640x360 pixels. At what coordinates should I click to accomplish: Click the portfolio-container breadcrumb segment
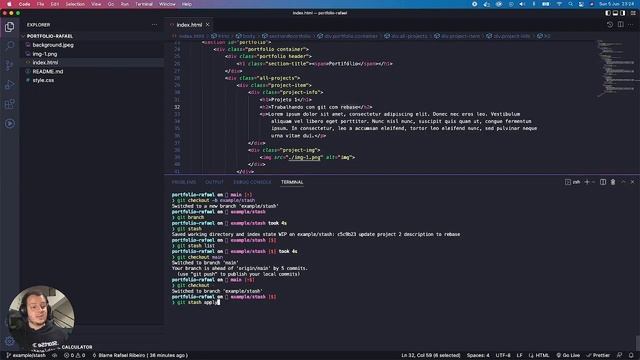348,36
